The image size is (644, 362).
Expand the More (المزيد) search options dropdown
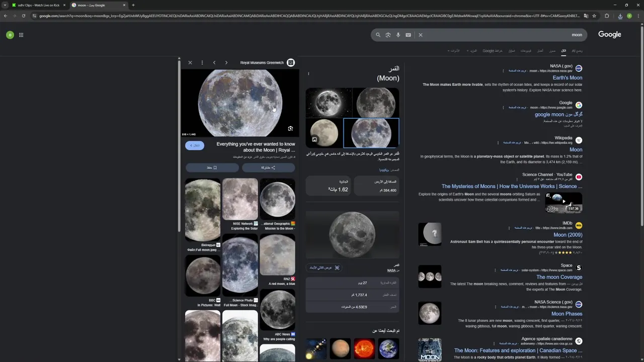pyautogui.click(x=472, y=51)
